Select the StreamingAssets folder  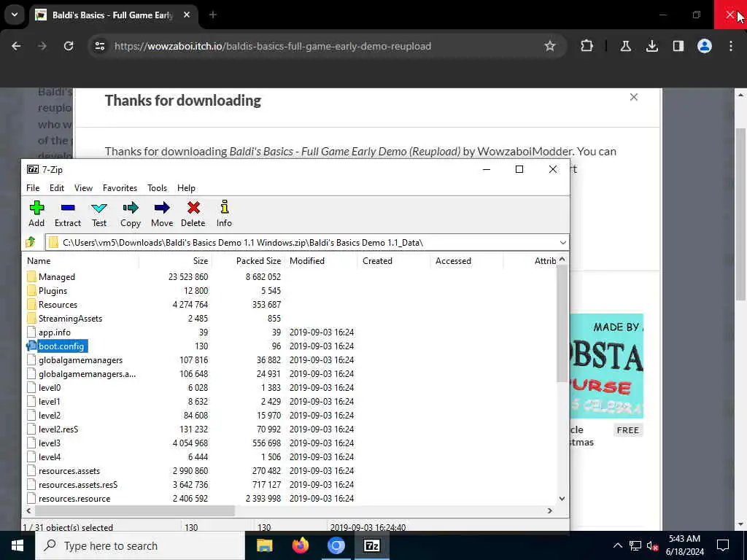point(65,318)
